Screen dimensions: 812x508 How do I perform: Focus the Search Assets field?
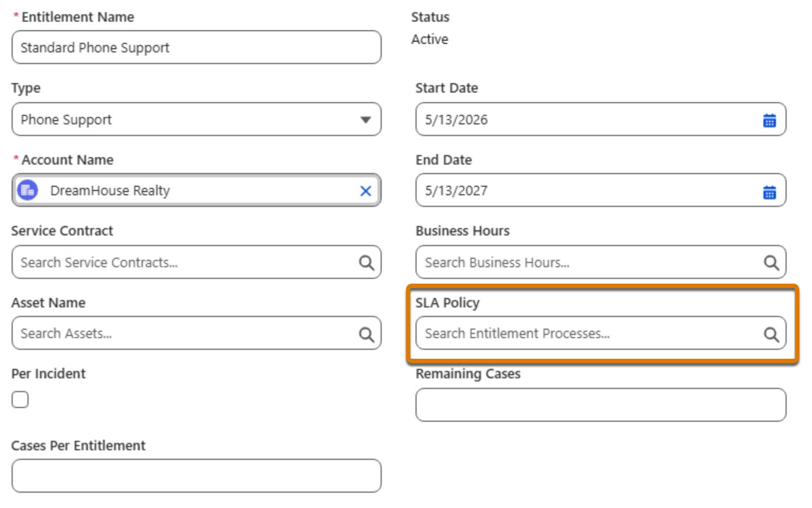[x=197, y=333]
